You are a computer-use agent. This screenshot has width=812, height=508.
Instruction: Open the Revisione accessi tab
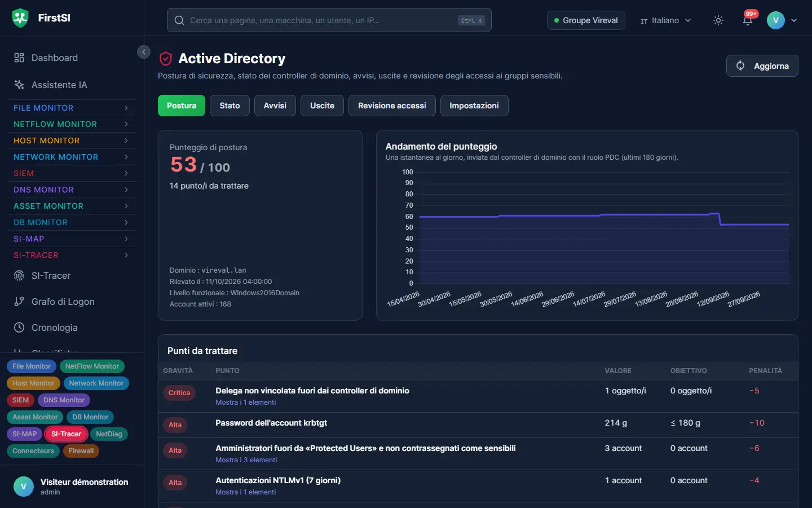[392, 106]
